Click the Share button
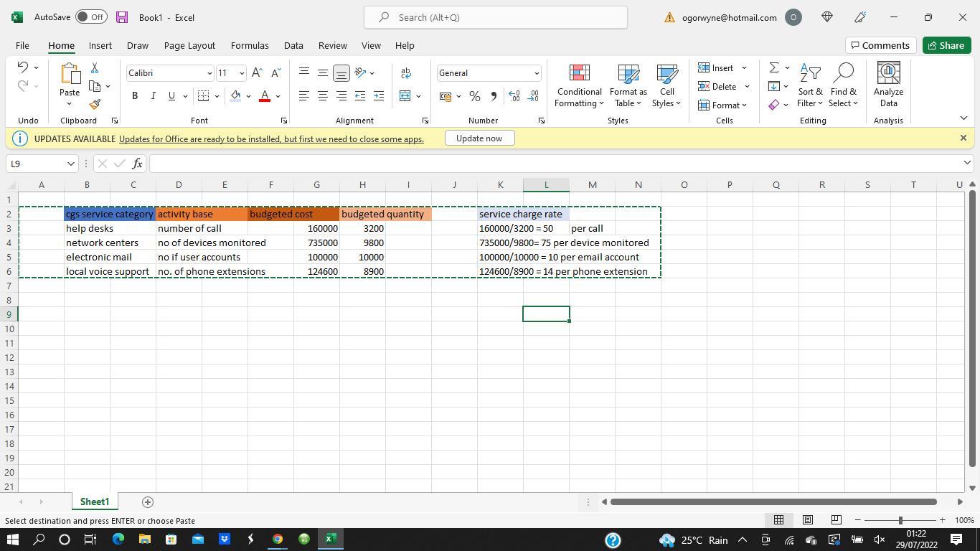 click(x=946, y=45)
